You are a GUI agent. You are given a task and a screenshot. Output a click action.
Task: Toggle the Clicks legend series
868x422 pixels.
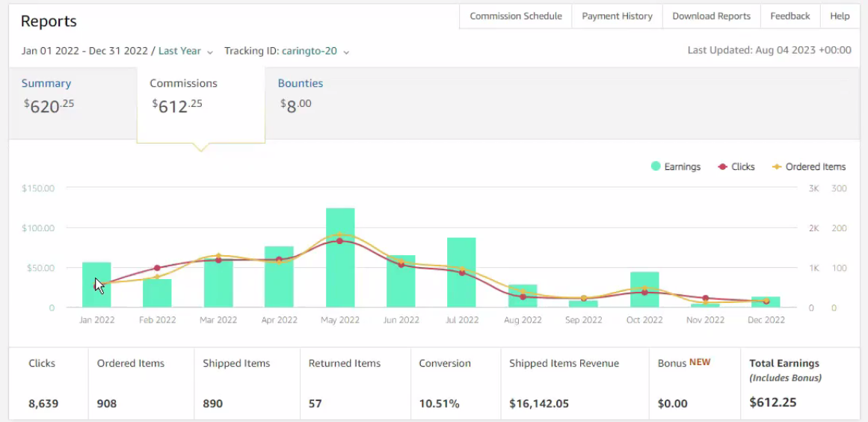pyautogui.click(x=736, y=166)
